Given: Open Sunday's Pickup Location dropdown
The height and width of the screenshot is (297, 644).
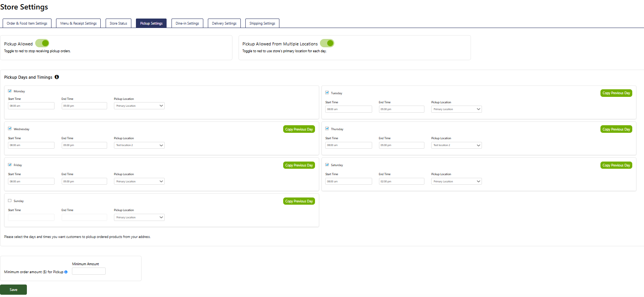Looking at the screenshot, I should [x=139, y=218].
